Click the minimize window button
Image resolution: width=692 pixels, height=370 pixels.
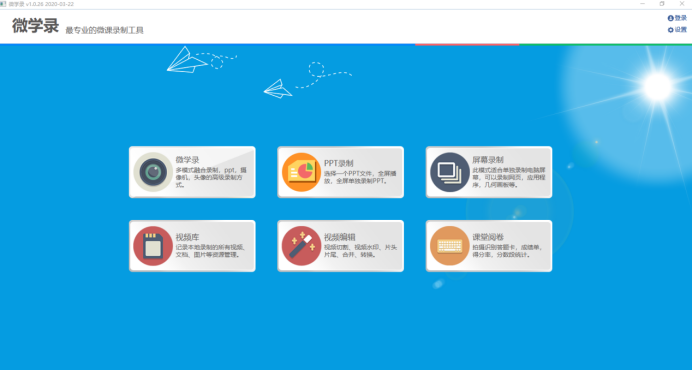[643, 4]
